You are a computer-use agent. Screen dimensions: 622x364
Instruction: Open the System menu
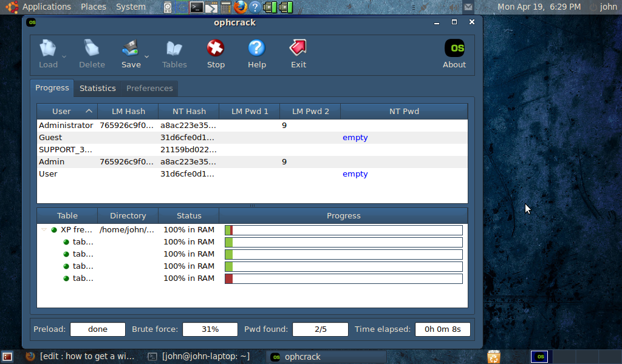click(131, 7)
